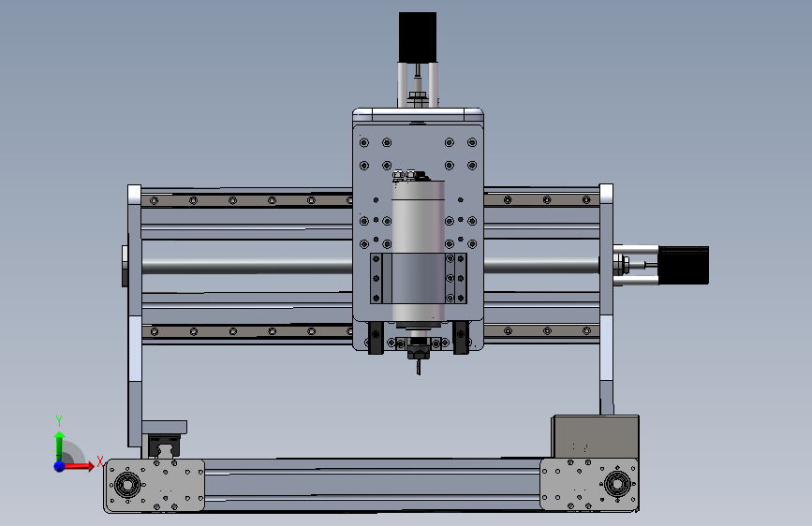Select the left base end plate

155,486
